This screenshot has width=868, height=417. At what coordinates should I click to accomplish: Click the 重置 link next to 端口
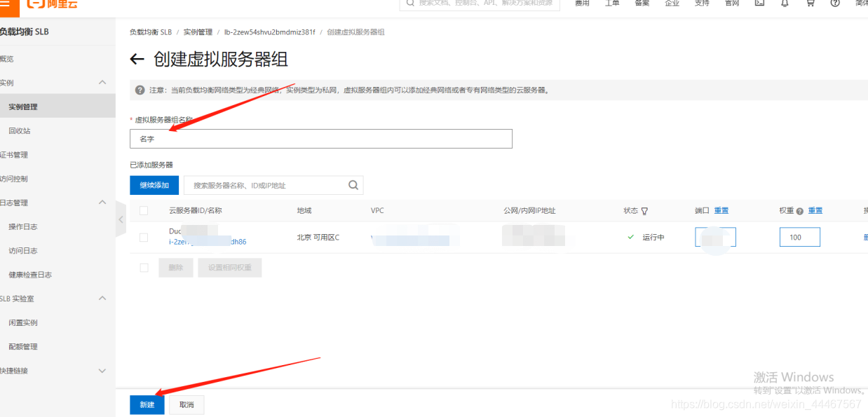721,210
